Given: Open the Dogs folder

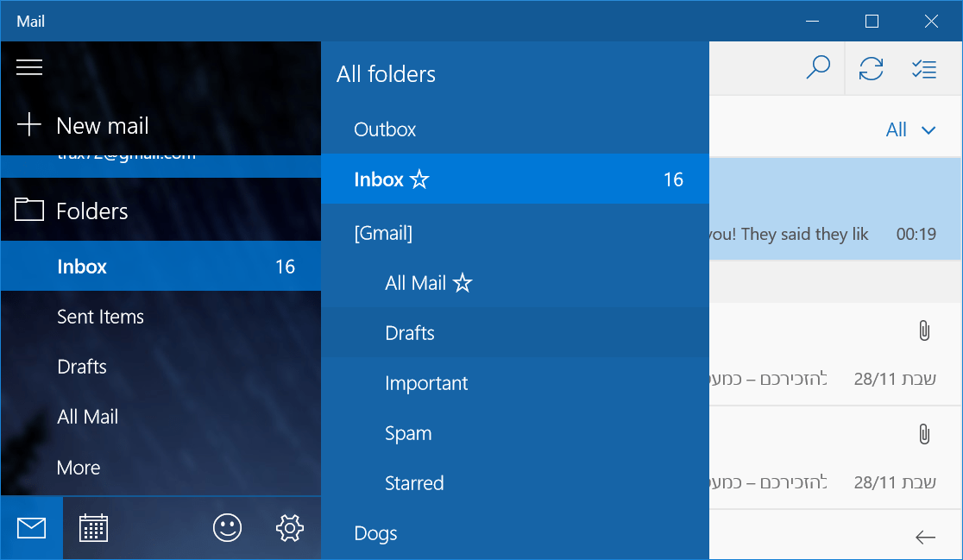Looking at the screenshot, I should click(x=375, y=533).
